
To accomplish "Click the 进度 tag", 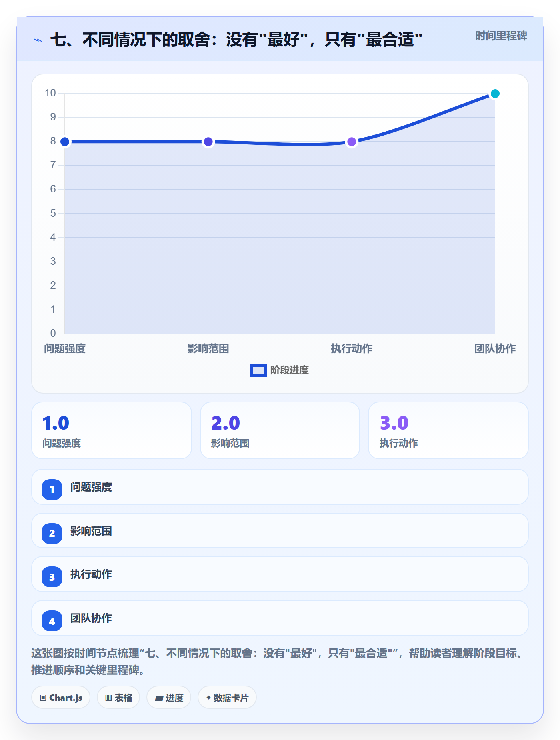I will coord(169,698).
